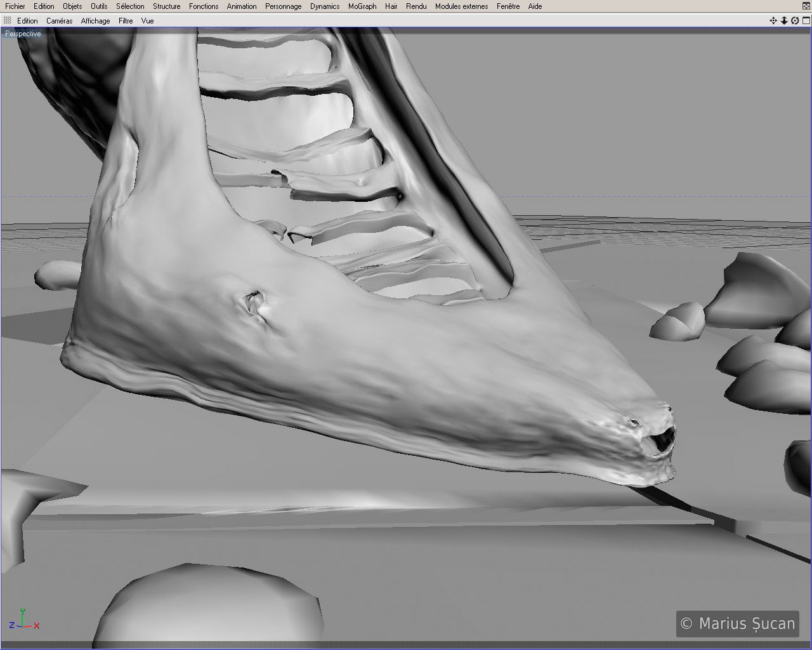Click the viewport rotate camera icon
Image resolution: width=812 pixels, height=650 pixels.
(x=795, y=21)
